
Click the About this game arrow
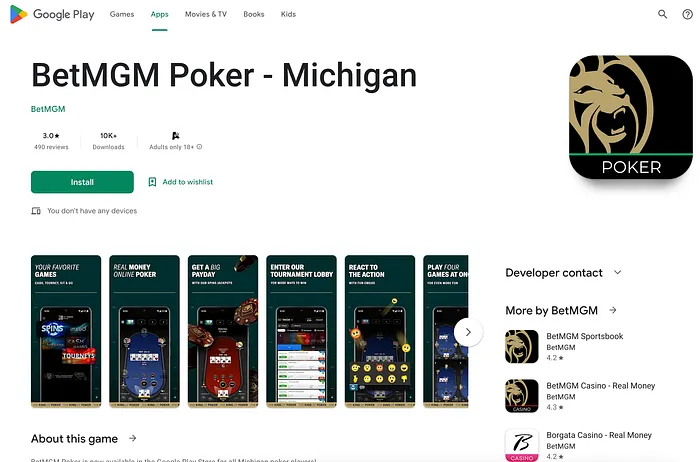tap(133, 438)
